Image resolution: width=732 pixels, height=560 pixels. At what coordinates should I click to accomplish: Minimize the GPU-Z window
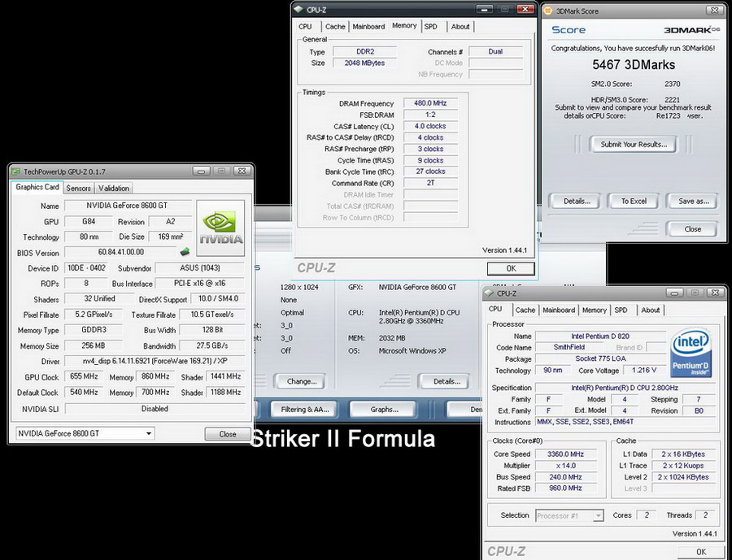pos(201,171)
